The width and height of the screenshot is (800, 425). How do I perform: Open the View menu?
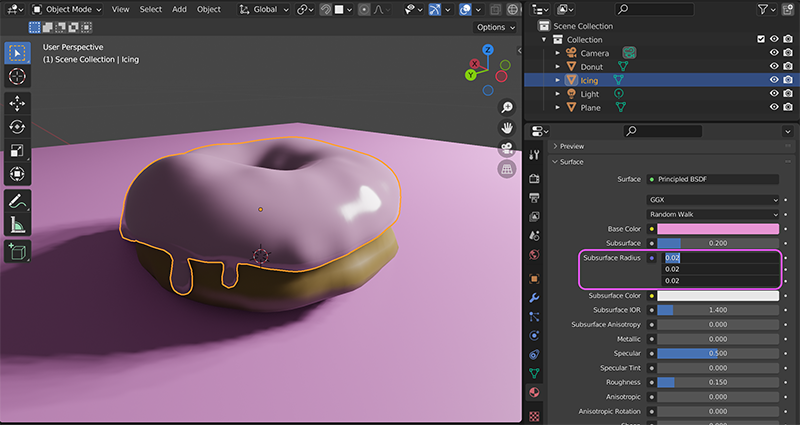(x=120, y=9)
